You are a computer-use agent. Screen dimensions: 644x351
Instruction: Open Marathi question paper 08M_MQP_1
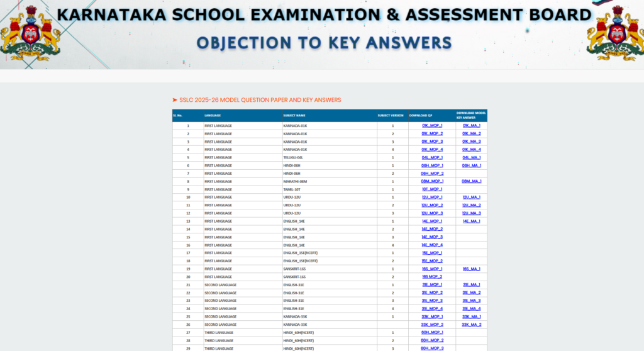pyautogui.click(x=431, y=181)
